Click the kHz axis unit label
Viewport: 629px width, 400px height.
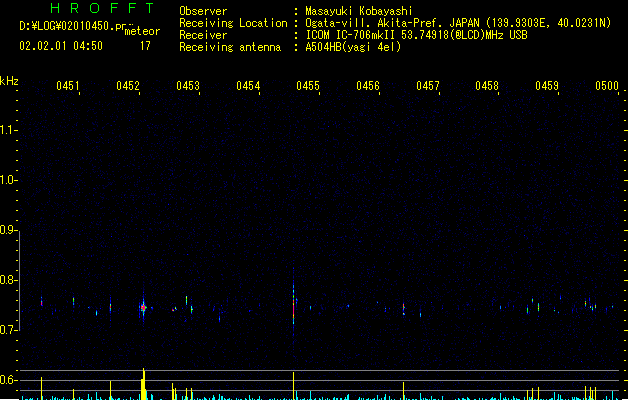point(9,81)
